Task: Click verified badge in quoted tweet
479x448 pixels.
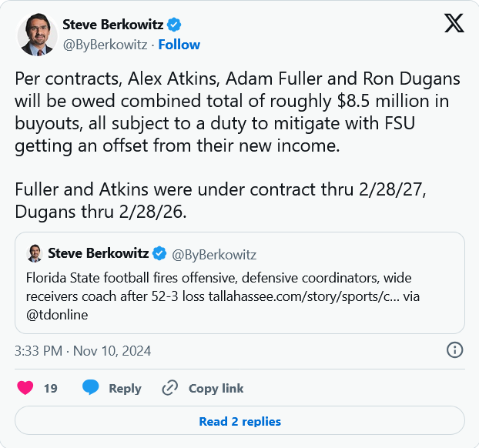Action: [159, 253]
